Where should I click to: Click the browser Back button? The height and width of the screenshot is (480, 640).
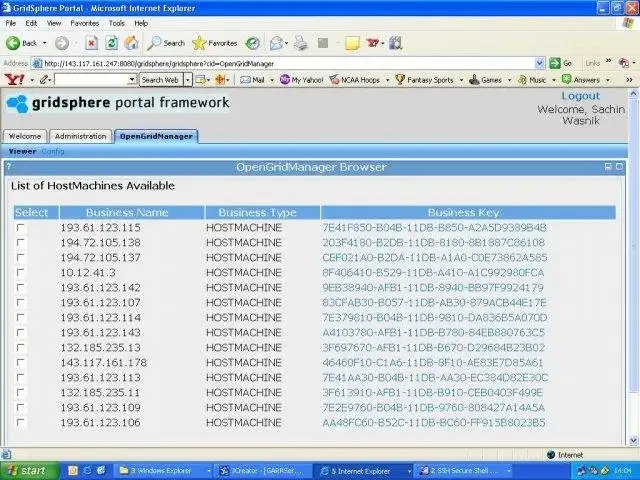point(22,43)
